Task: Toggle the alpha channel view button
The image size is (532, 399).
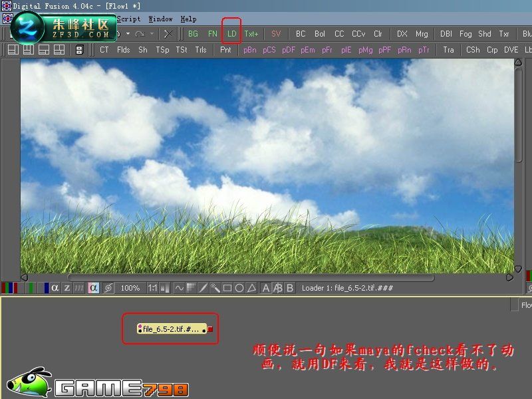Action: [55, 288]
